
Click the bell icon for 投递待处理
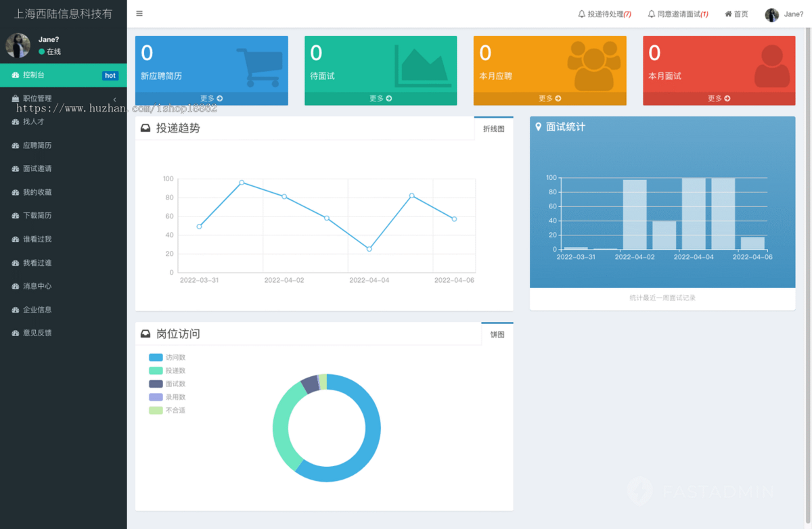(581, 14)
